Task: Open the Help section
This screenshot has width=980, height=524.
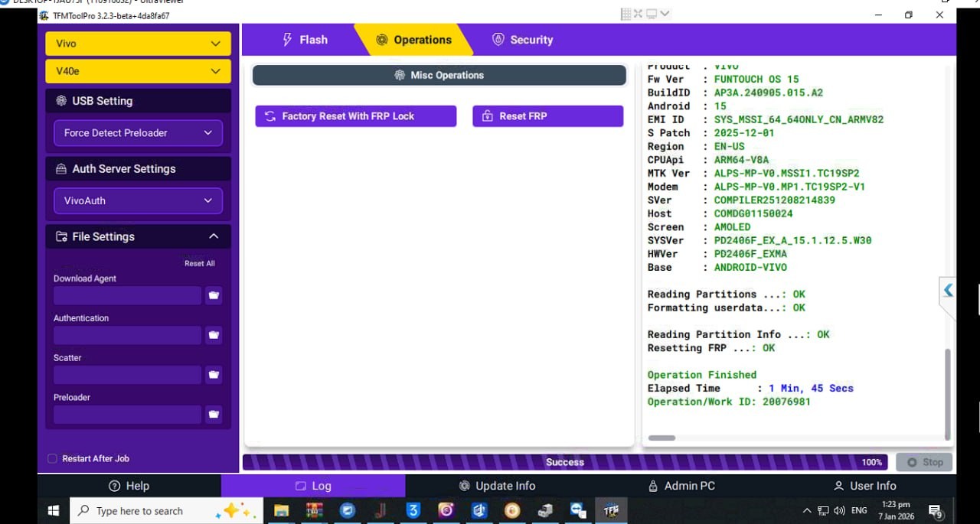Action: point(129,486)
